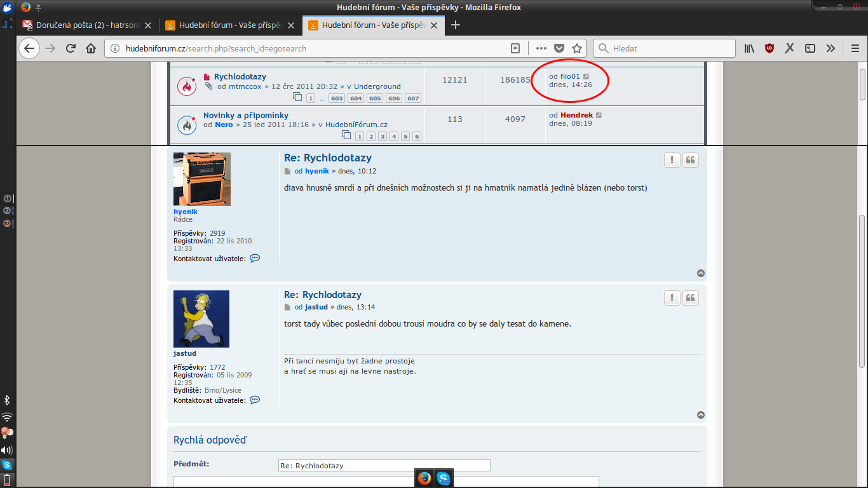This screenshot has width=868, height=488.
Task: Jump to top arrow in jastud's post
Action: 701,415
